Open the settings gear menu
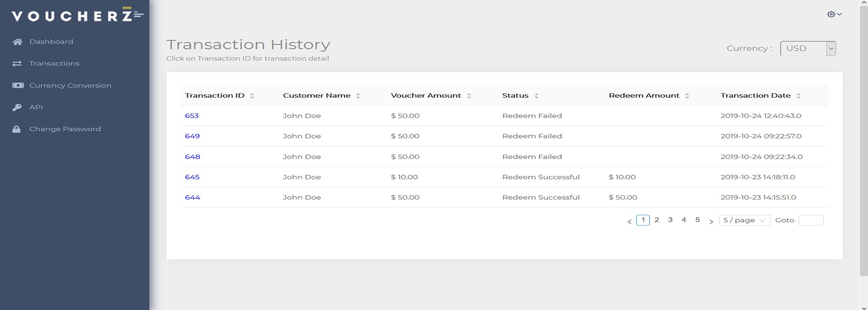This screenshot has width=868, height=310. [834, 14]
